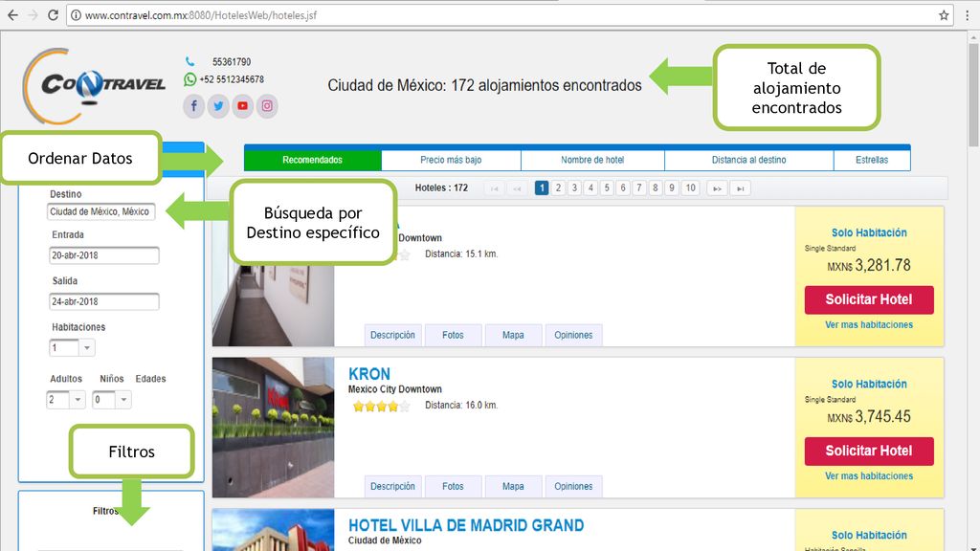
Task: Go to results page 7
Action: [x=639, y=188]
